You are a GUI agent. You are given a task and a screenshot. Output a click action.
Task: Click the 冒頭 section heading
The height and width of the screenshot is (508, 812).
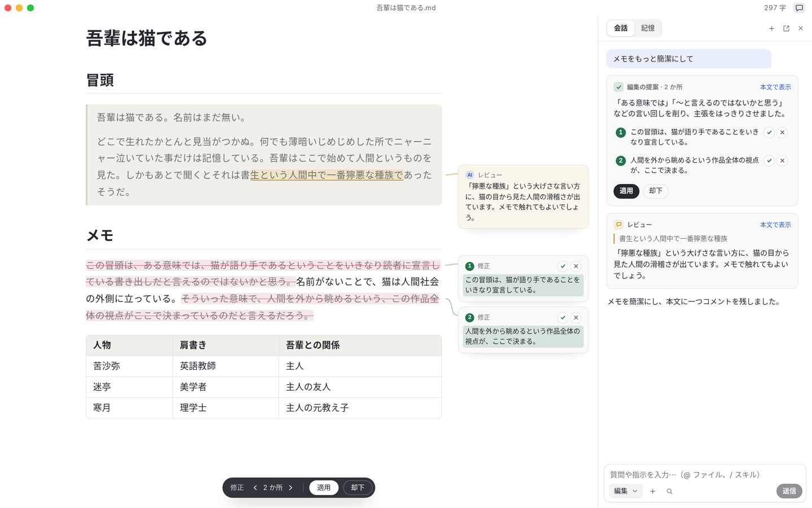pos(100,80)
